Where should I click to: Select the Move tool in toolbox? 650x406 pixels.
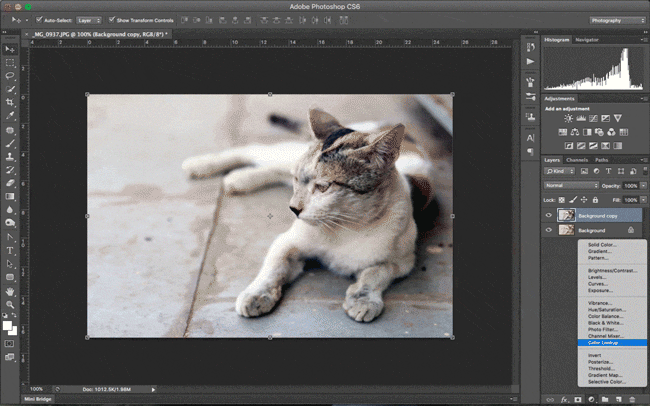coord(10,50)
